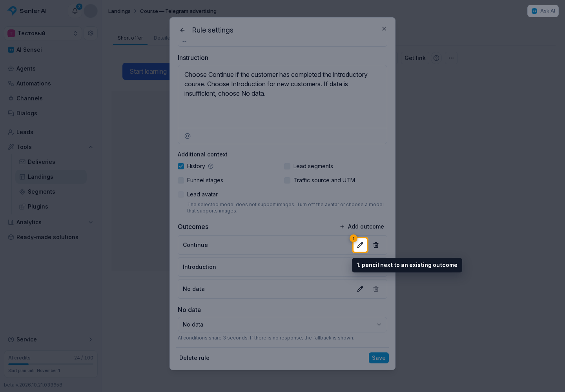Enable the Lead segments checkbox
Viewport: 565px width, 392px height.
coord(287,166)
